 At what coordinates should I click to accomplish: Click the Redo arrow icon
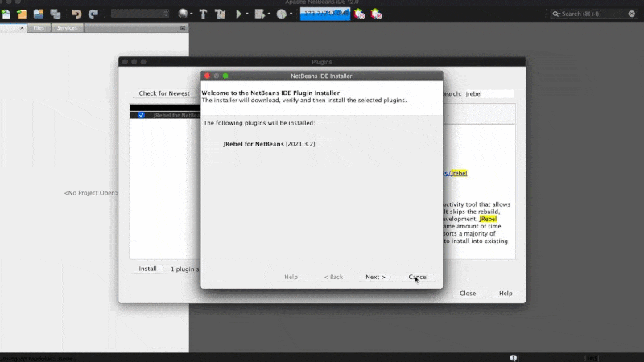coord(93,14)
